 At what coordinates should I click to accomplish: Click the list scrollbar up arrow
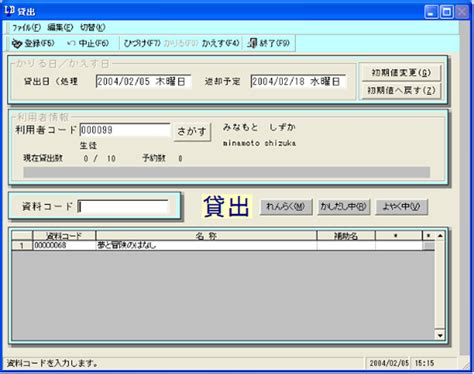(x=440, y=236)
